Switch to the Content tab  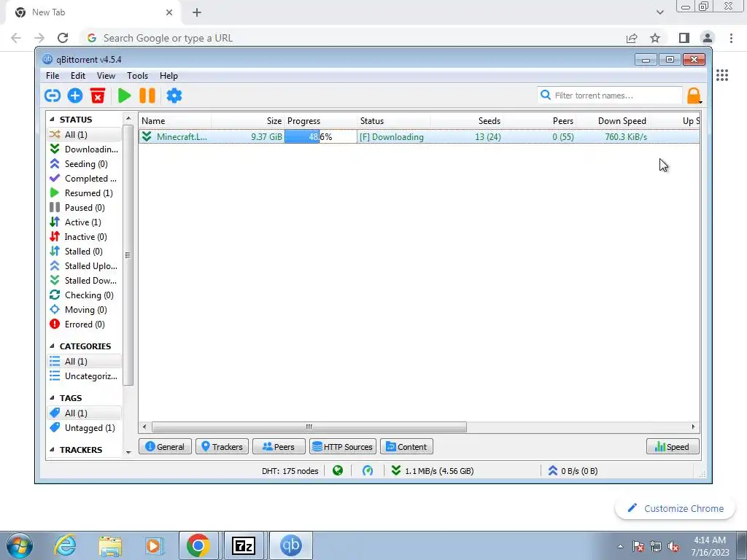click(406, 447)
